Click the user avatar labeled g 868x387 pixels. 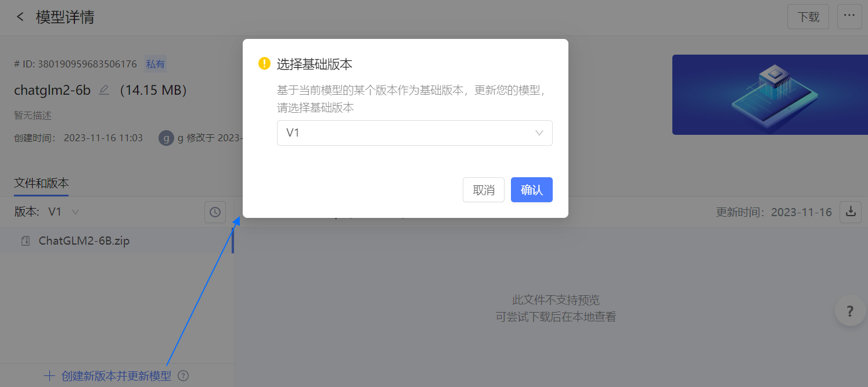tap(166, 138)
